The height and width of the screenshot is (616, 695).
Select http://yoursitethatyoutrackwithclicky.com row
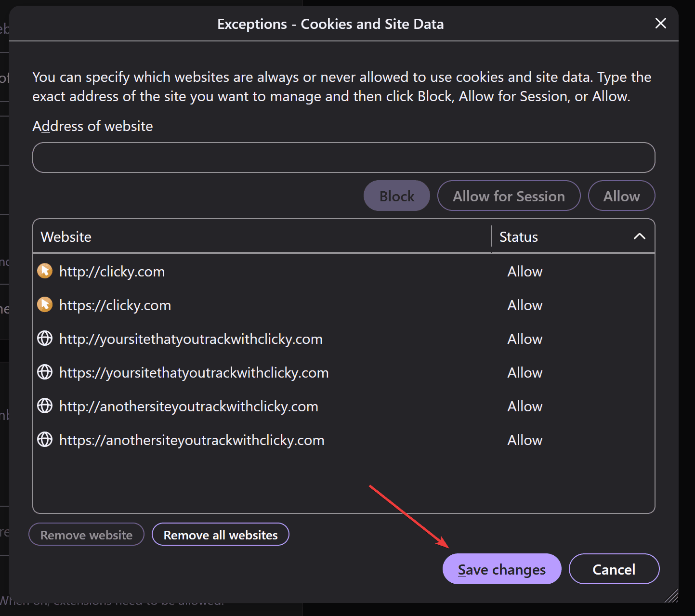344,339
